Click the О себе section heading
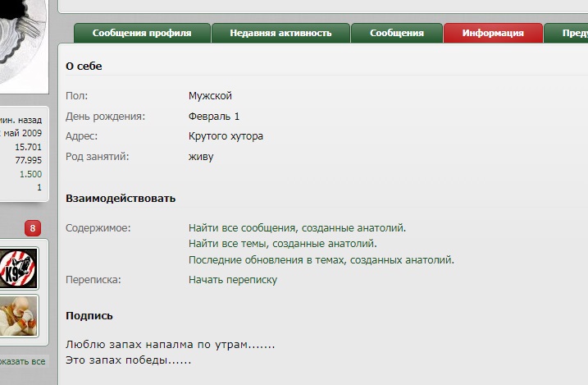The height and width of the screenshot is (385, 588). (x=84, y=66)
